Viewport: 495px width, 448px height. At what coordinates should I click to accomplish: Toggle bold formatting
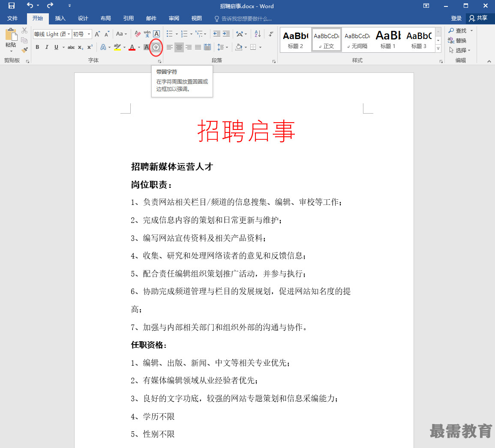click(37, 47)
